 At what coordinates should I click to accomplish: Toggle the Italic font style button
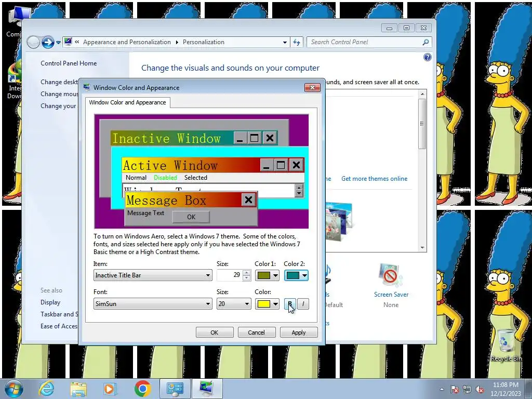click(303, 303)
